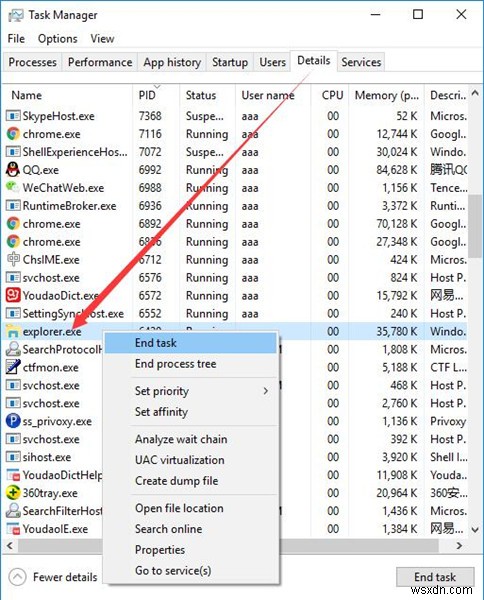The image size is (484, 600).
Task: Sort by Description column header
Action: [448, 95]
